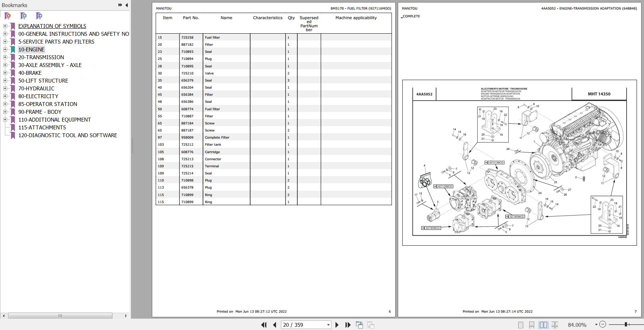The image size is (644, 330).
Task: Expand the 80-ELECTRICITY bookmark node
Action: pyautogui.click(x=5, y=96)
